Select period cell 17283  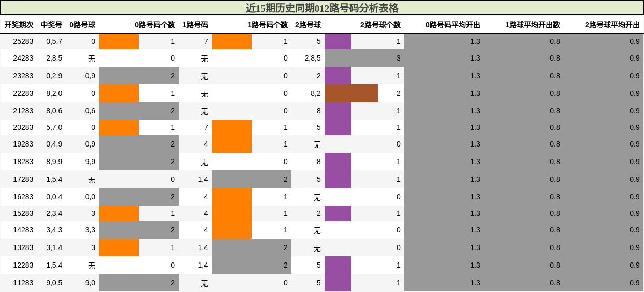click(23, 179)
